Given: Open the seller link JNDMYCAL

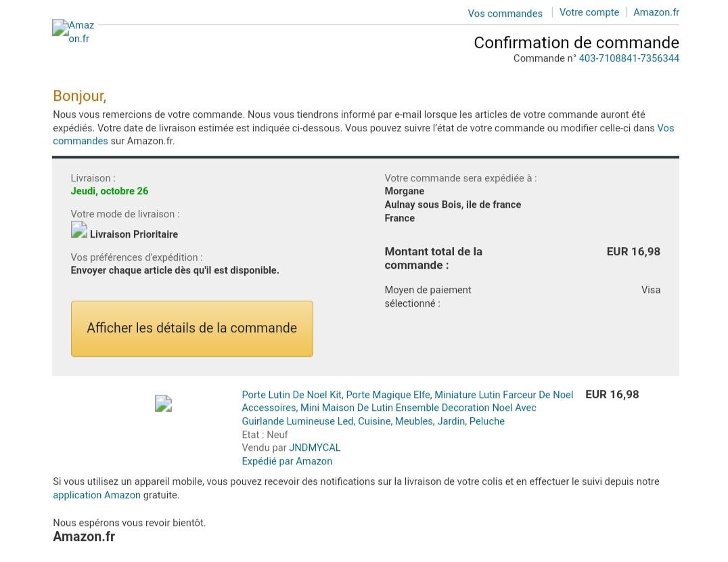Looking at the screenshot, I should (315, 448).
